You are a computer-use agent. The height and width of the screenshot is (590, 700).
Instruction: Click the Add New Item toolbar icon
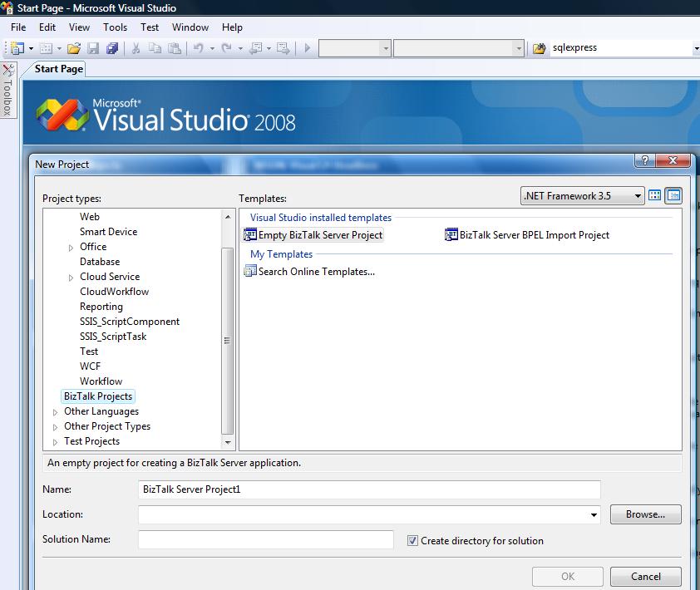(46, 47)
